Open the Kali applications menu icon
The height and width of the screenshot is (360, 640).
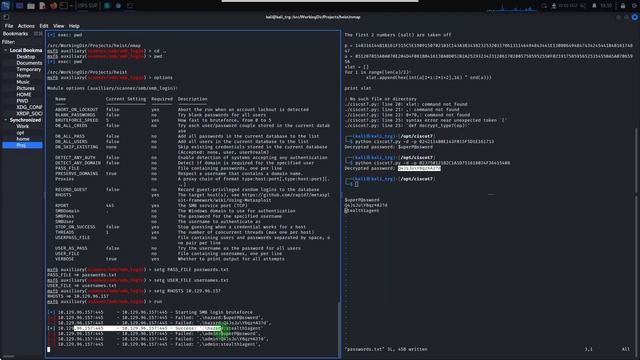click(x=5, y=5)
